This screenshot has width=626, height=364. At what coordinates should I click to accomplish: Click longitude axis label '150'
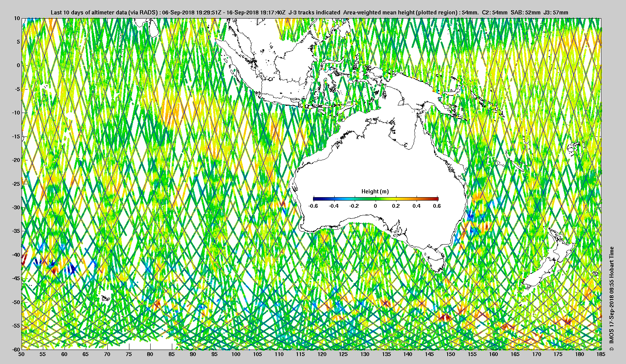[x=451, y=354]
